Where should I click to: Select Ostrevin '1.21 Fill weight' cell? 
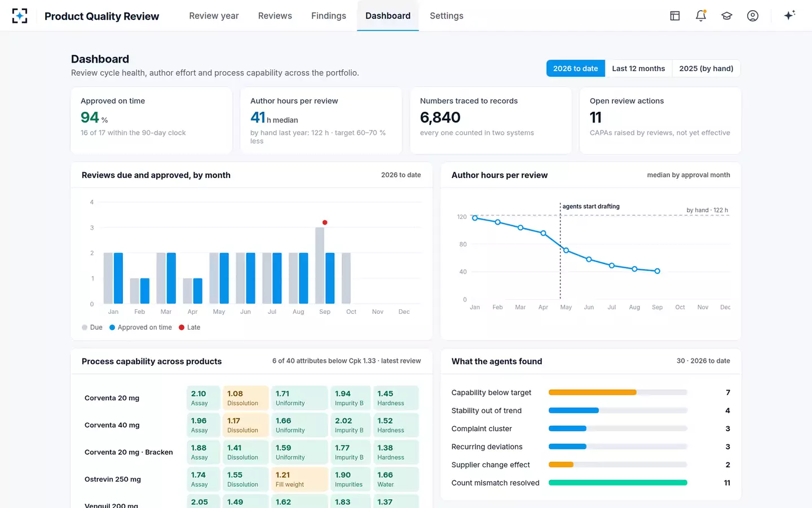300,479
